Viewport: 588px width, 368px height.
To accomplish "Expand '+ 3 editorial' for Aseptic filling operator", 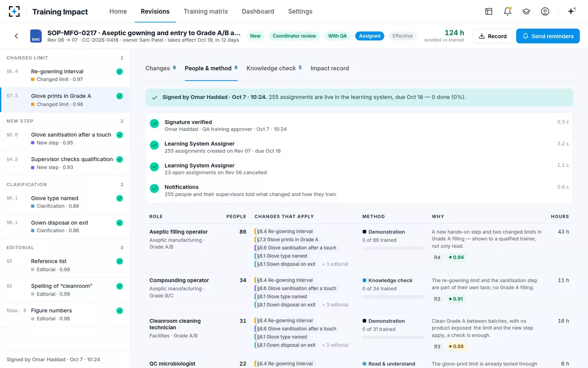I will [335, 264].
